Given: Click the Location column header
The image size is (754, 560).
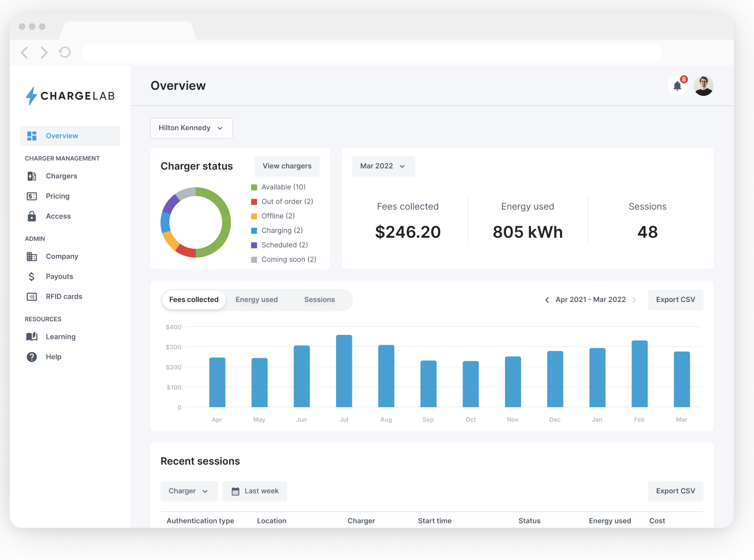Looking at the screenshot, I should click(271, 521).
